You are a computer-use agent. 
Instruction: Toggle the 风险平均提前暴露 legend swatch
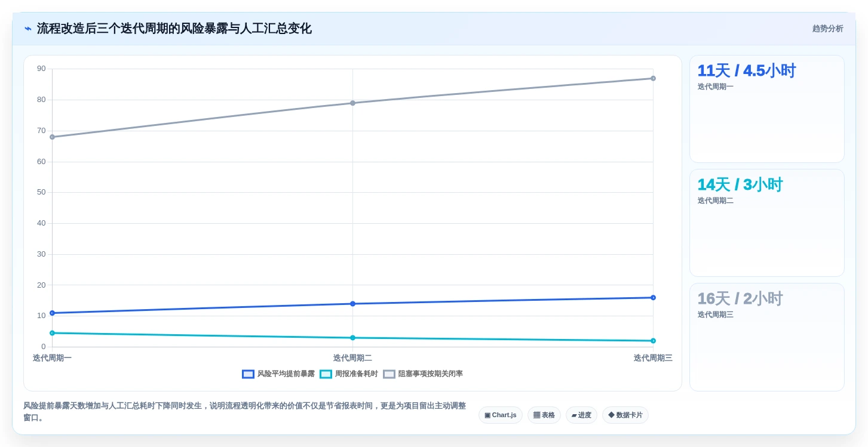click(248, 374)
